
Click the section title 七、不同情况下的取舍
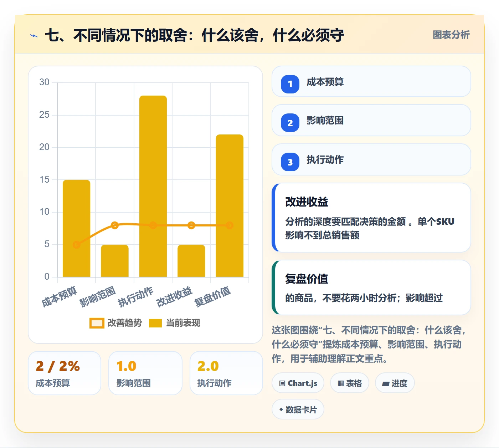pos(194,35)
